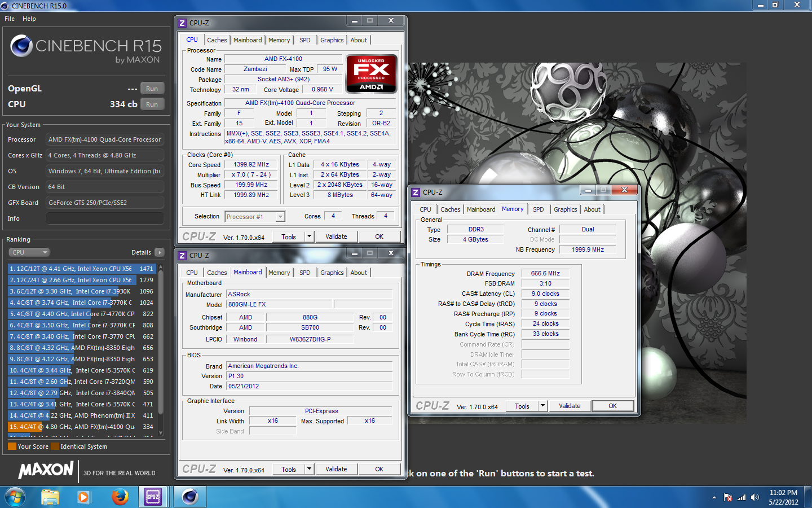Click the AMD FX Unlocked processor logo
This screenshot has width=812, height=508.
tap(371, 73)
